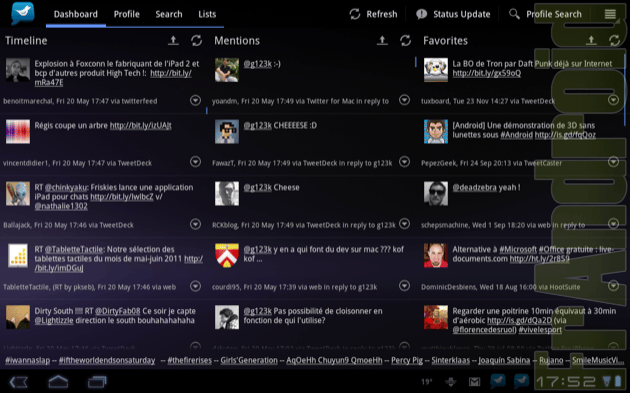This screenshot has height=393, width=630.
Task: Jump to top of Timeline column
Action: click(173, 40)
